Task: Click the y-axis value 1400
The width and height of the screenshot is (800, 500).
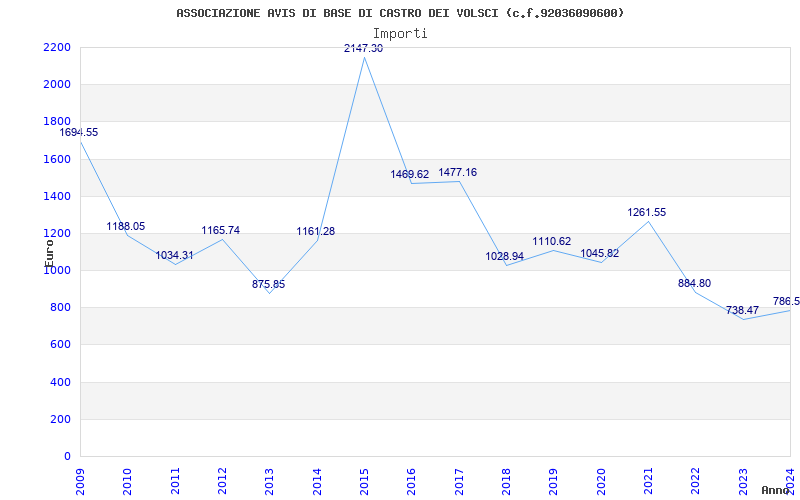Action: coord(57,196)
